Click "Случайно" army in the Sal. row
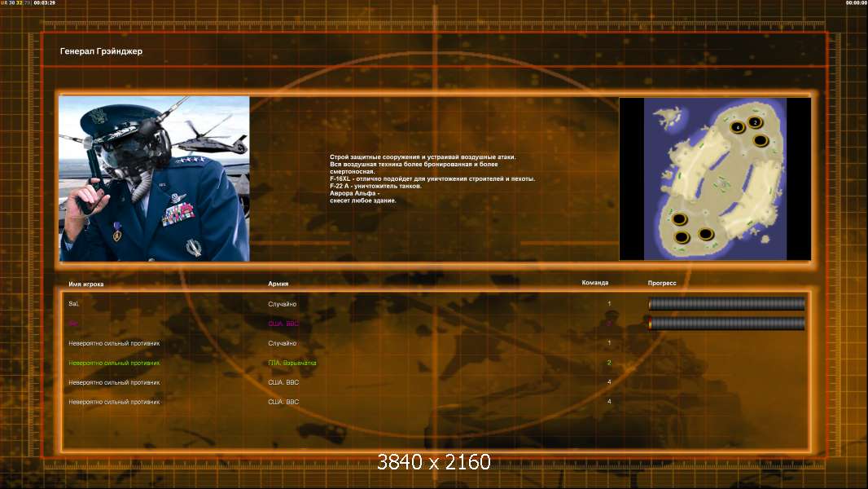 click(283, 304)
